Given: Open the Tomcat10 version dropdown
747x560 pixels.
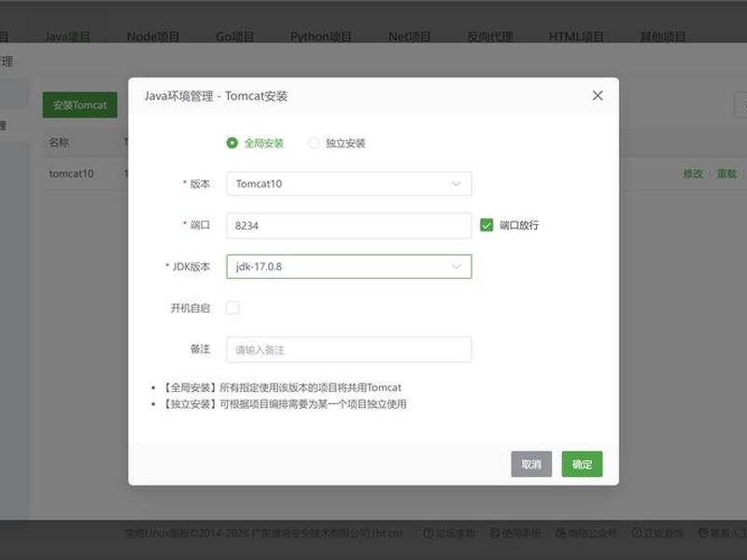Looking at the screenshot, I should tap(348, 184).
